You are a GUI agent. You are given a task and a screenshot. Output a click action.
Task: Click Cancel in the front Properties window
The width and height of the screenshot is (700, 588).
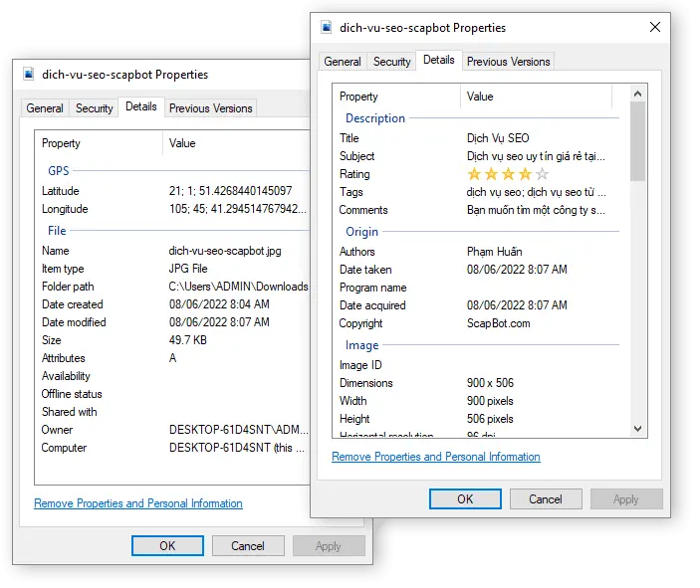(x=546, y=498)
